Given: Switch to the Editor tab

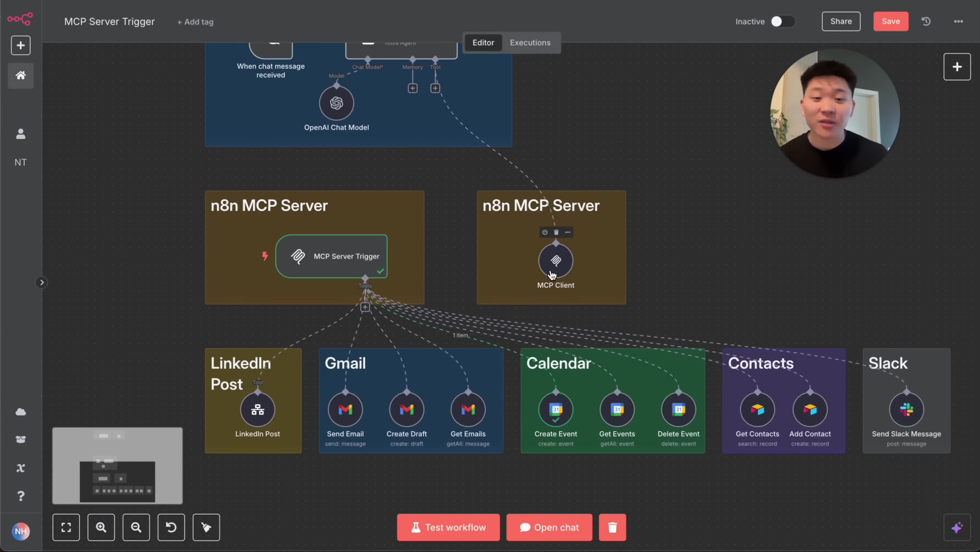Looking at the screenshot, I should click(x=483, y=43).
